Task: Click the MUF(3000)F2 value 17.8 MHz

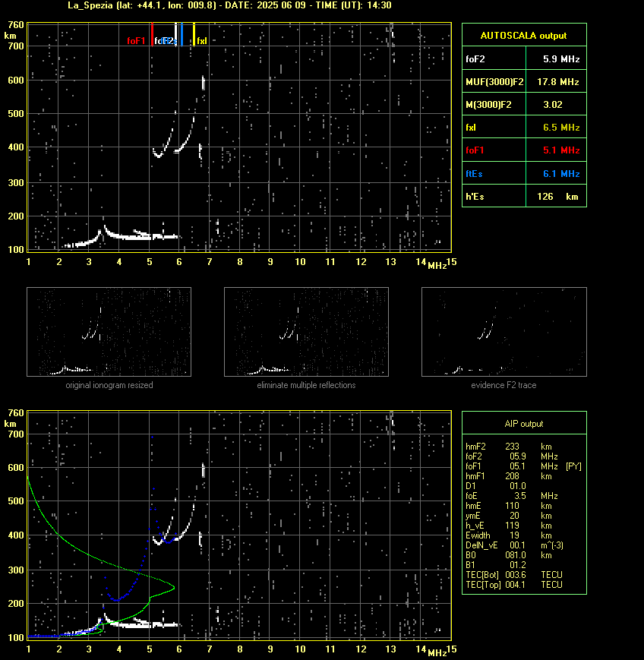Action: pyautogui.click(x=557, y=82)
